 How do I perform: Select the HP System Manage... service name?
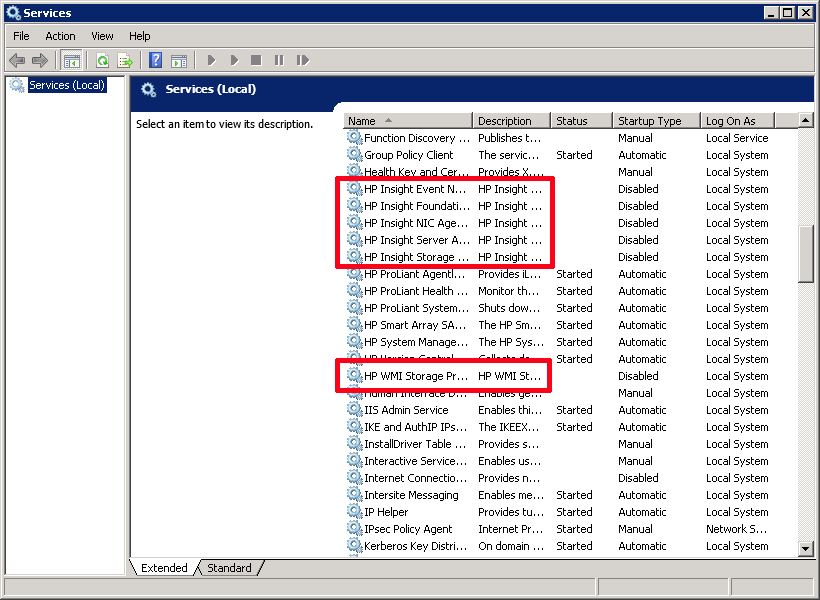[416, 342]
